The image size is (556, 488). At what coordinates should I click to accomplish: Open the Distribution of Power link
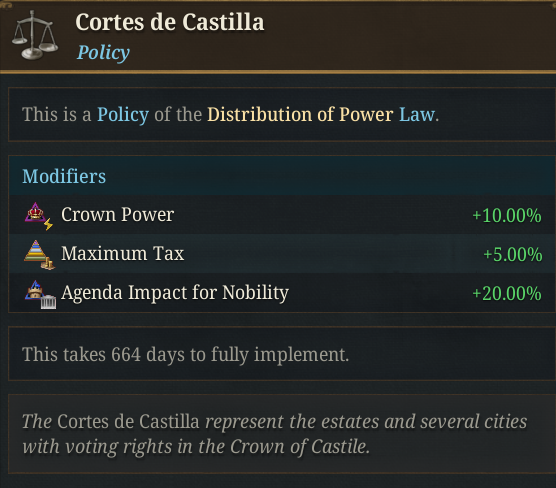[x=300, y=115]
